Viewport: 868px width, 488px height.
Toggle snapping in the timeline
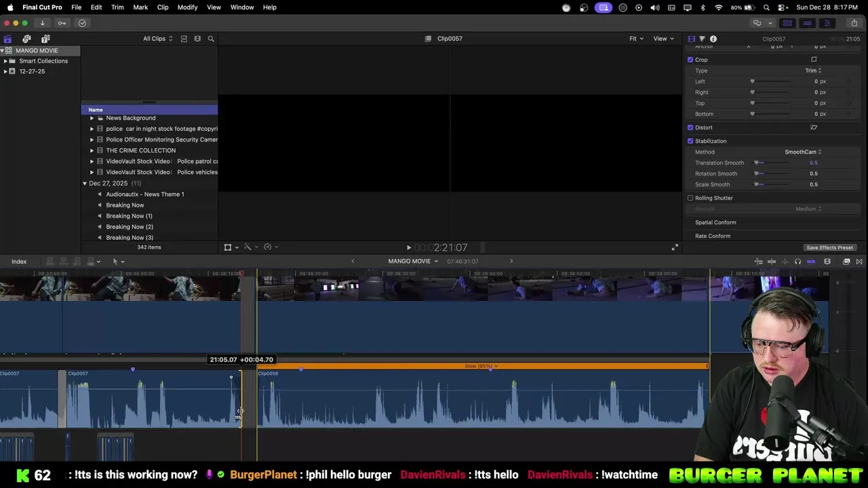[811, 262]
